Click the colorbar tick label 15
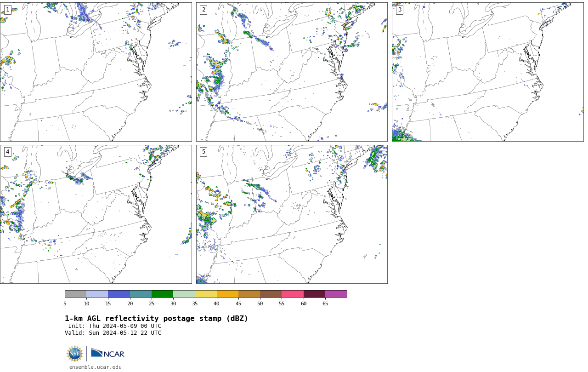 pyautogui.click(x=108, y=303)
